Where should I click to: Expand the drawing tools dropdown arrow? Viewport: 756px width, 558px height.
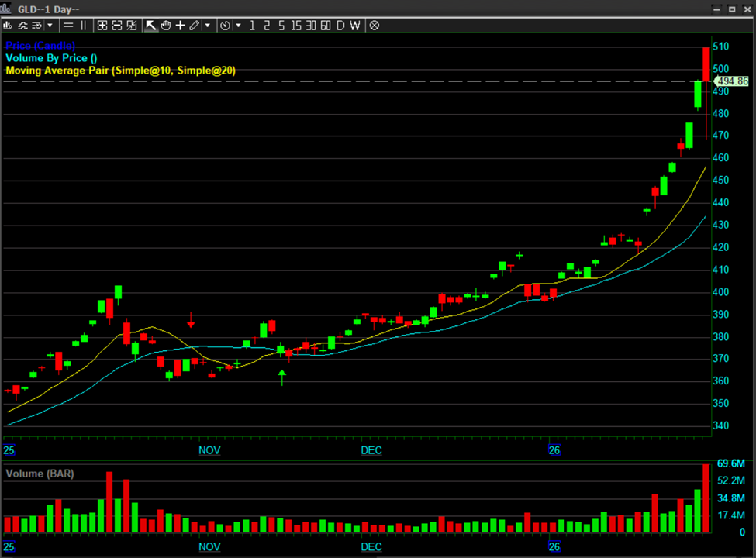207,26
